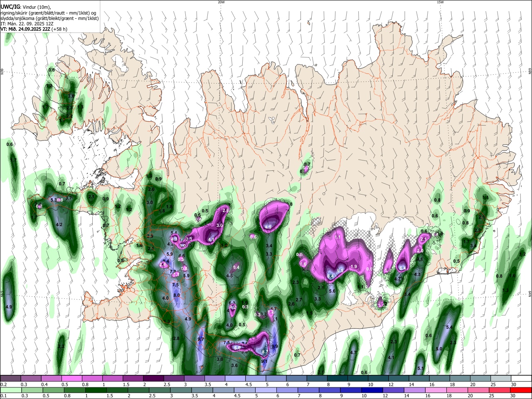532x399 pixels.
Task: Pick the light purple lower swatch between 14 and 16
Action: 414,390
